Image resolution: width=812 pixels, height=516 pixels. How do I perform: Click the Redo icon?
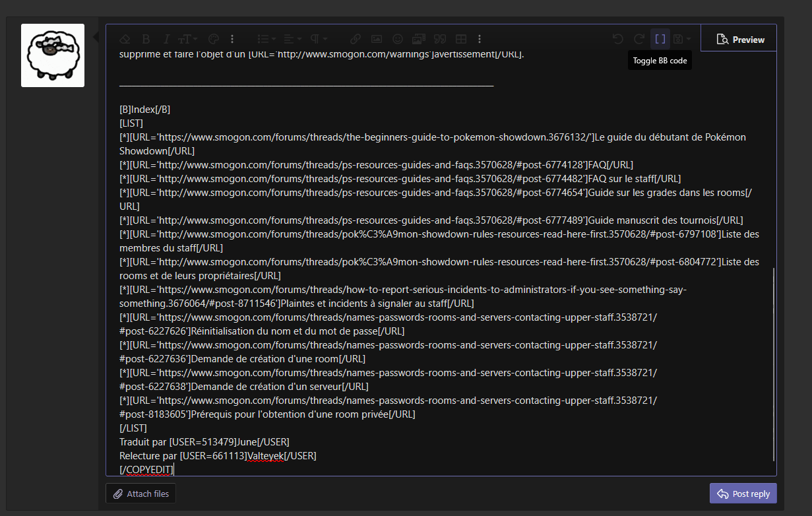pyautogui.click(x=639, y=39)
